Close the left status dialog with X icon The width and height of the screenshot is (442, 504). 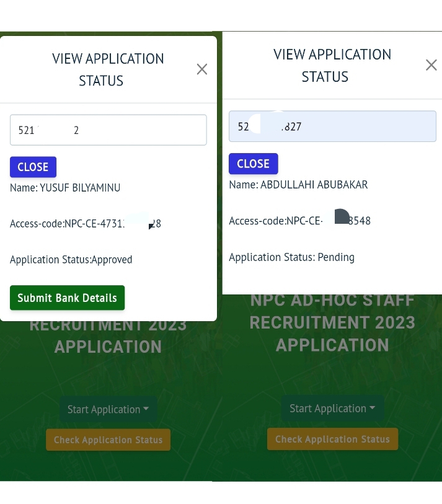202,69
